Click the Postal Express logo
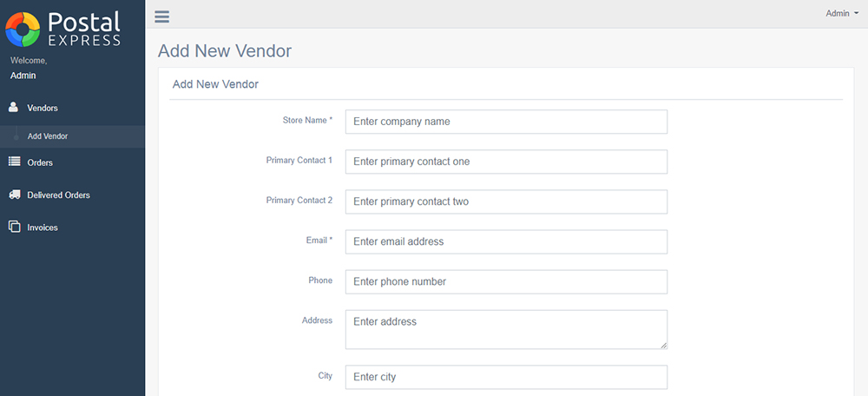 62,29
